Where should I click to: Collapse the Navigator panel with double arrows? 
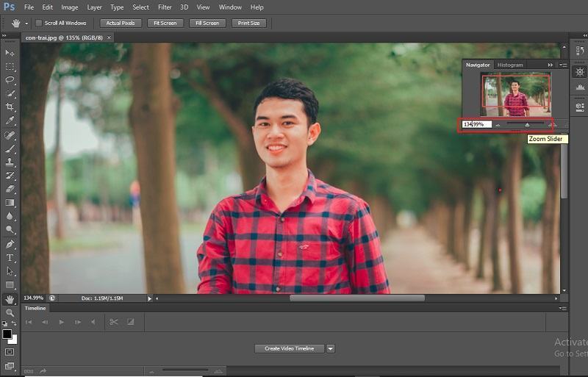point(550,65)
